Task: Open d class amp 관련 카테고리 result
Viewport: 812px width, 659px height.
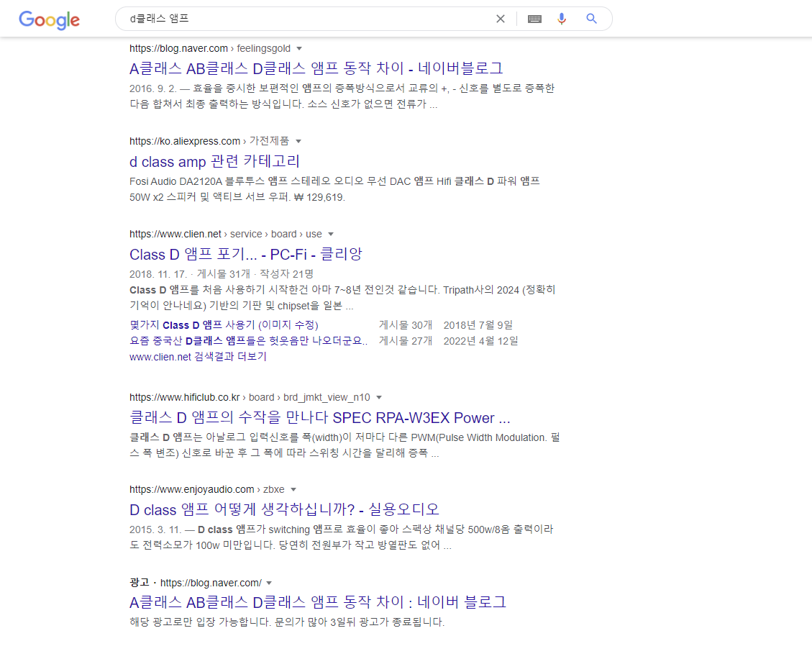Action: (x=214, y=162)
